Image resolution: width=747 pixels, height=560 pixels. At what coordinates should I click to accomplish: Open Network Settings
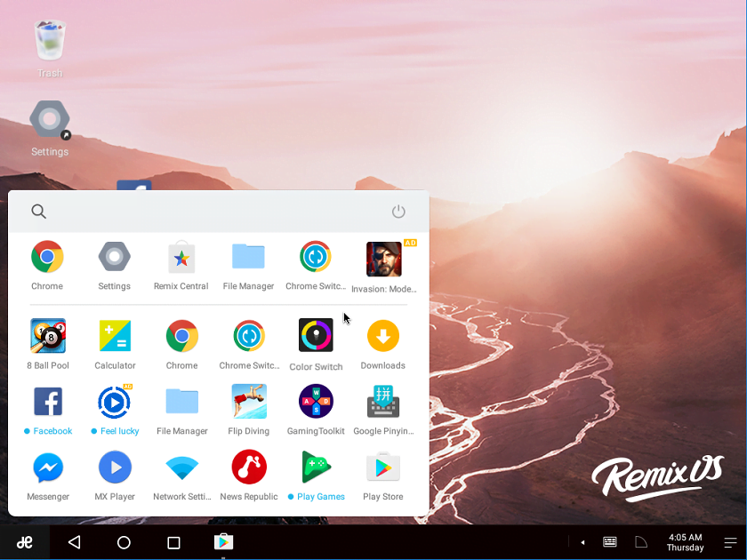pos(181,466)
